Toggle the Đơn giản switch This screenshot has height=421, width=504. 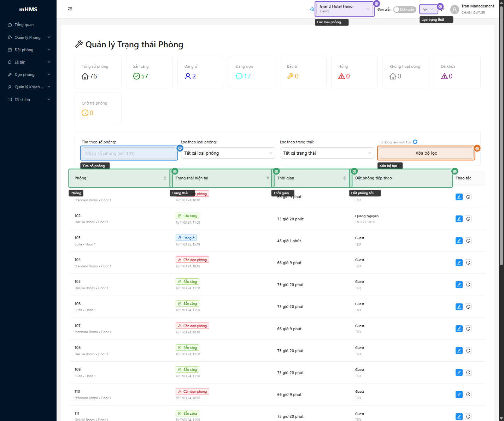click(405, 10)
